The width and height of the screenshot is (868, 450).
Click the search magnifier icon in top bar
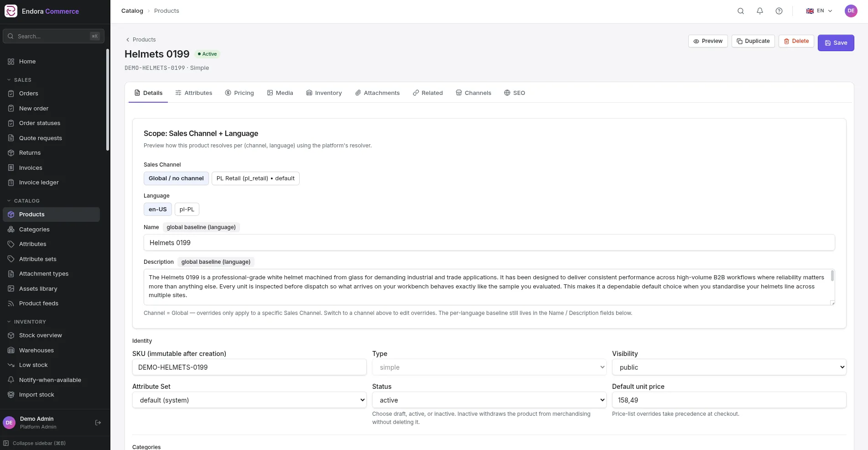(741, 11)
